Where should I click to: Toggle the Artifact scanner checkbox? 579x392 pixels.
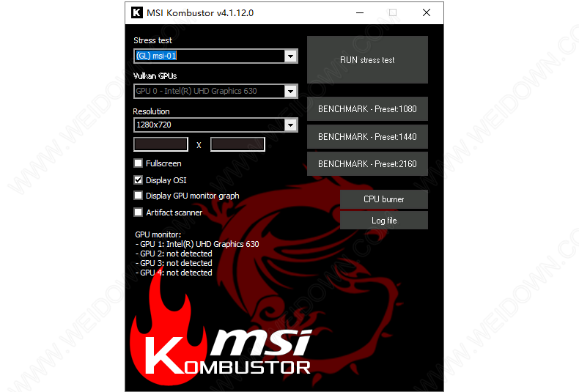click(138, 212)
